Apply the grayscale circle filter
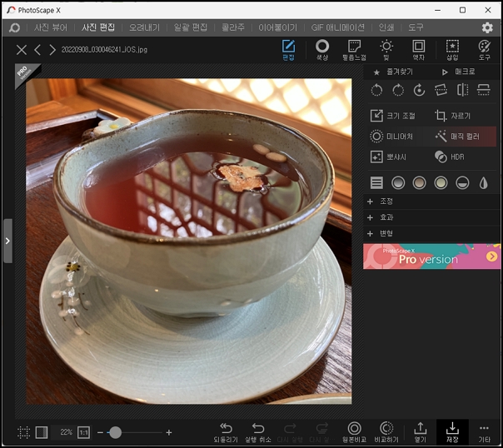Image resolution: width=503 pixels, height=448 pixels. [x=398, y=183]
